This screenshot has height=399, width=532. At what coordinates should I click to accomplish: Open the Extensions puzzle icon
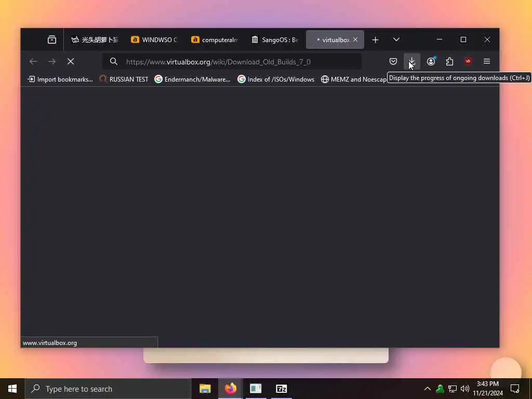449,61
